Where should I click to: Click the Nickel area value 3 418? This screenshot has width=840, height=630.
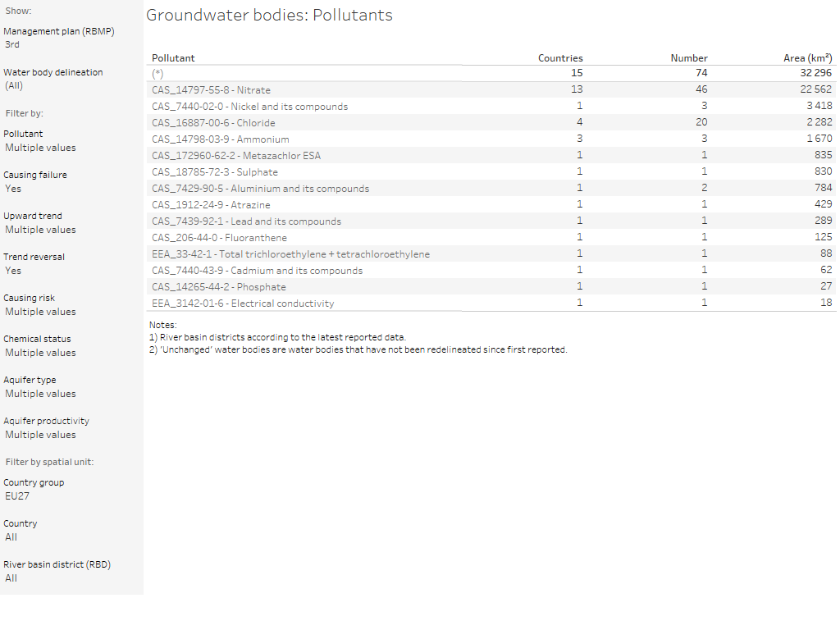click(819, 106)
